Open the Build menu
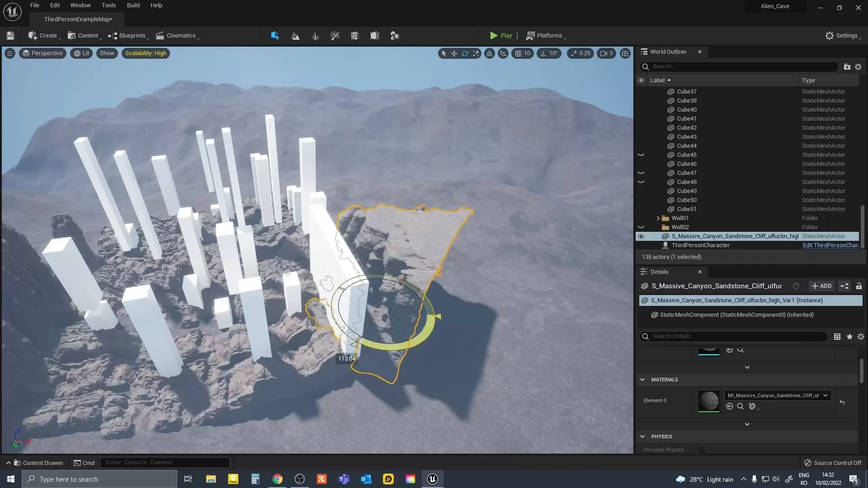The width and height of the screenshot is (868, 488). click(x=133, y=5)
